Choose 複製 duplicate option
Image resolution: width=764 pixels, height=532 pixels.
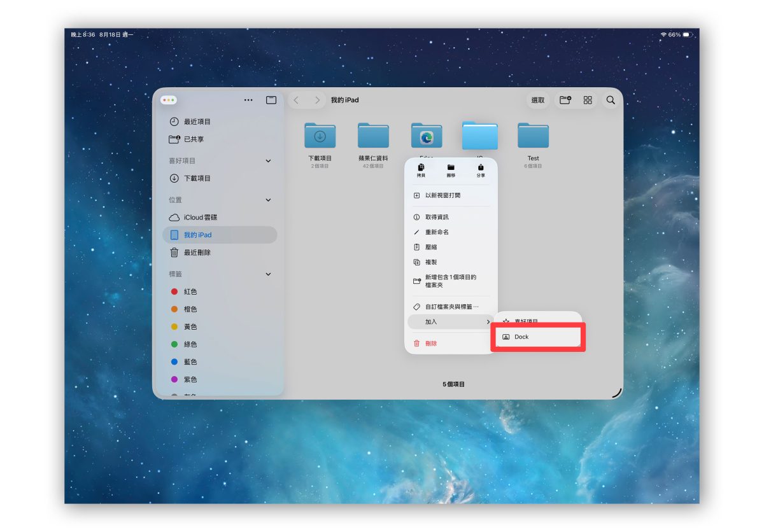(x=451, y=262)
